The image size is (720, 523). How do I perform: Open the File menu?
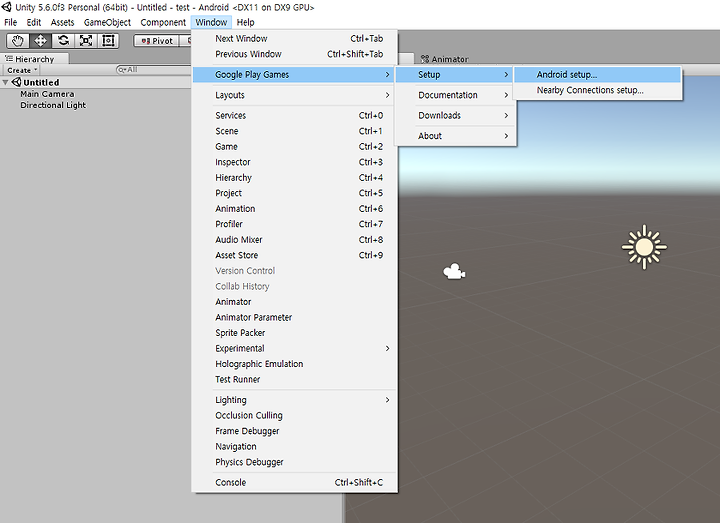11,22
